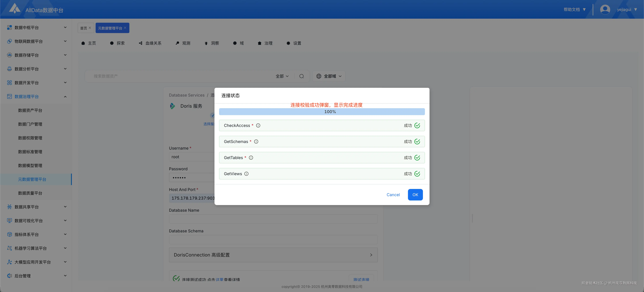Click the 设置 settings gear icon
644x292 pixels.
[x=288, y=43]
